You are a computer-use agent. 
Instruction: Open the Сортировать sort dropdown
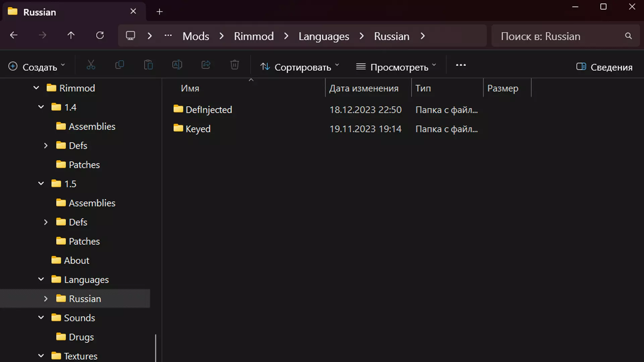300,67
